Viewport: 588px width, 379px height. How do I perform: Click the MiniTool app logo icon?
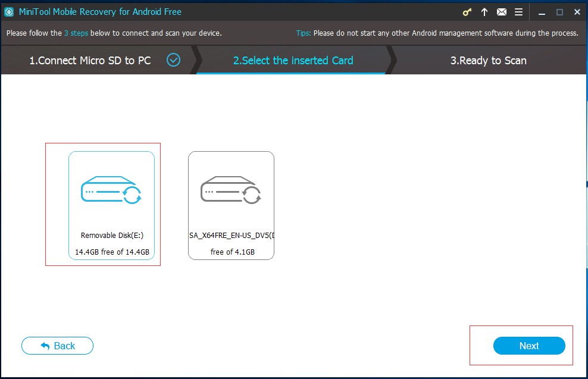[9, 12]
